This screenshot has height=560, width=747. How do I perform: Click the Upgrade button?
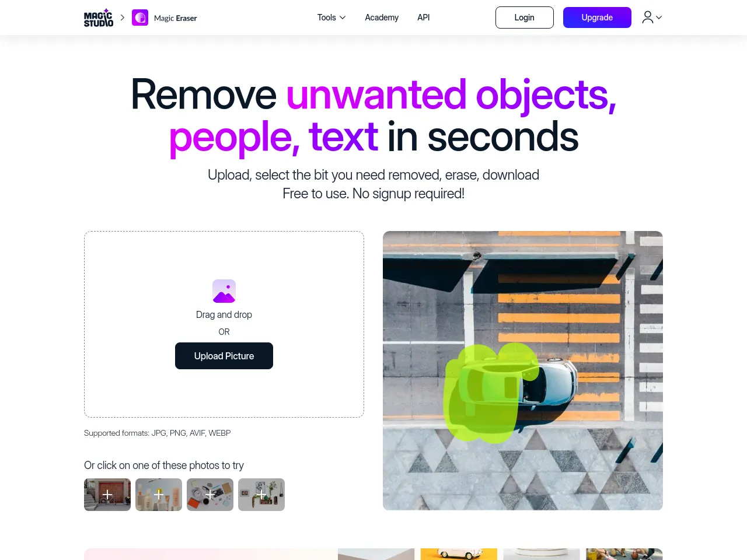(x=597, y=17)
